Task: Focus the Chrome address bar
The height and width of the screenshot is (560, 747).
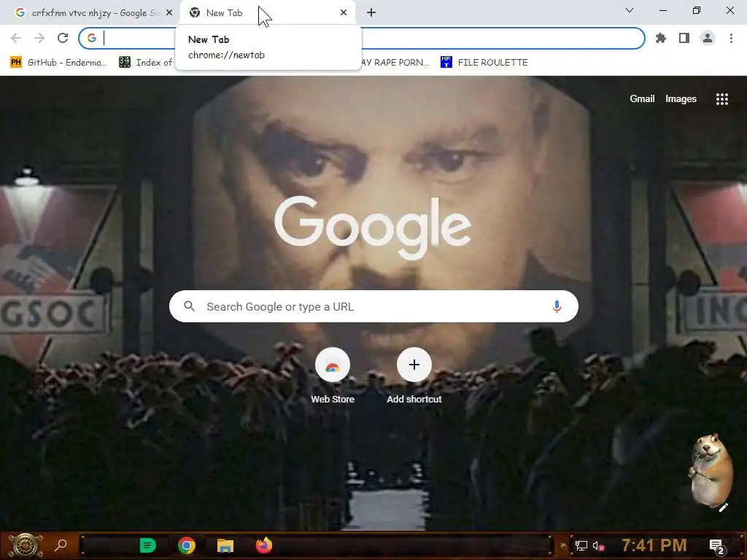Action: (x=362, y=38)
